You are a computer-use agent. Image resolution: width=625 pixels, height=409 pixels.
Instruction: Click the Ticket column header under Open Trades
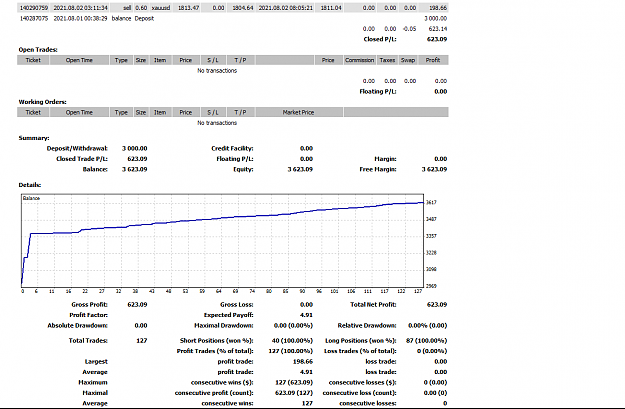coord(33,60)
